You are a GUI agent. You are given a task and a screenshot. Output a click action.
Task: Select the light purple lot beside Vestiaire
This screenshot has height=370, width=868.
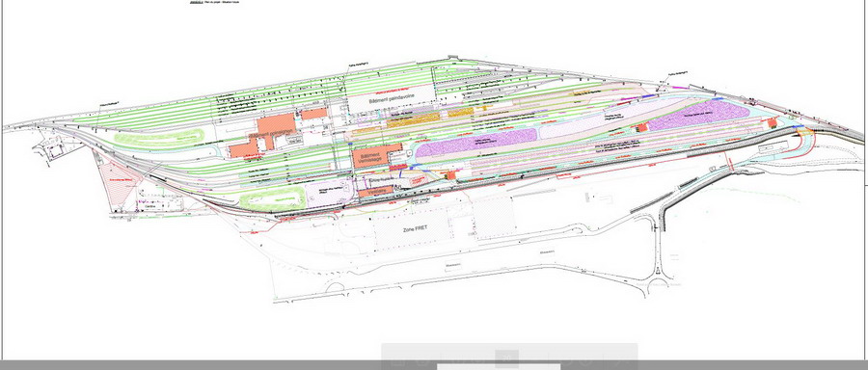coord(330,195)
